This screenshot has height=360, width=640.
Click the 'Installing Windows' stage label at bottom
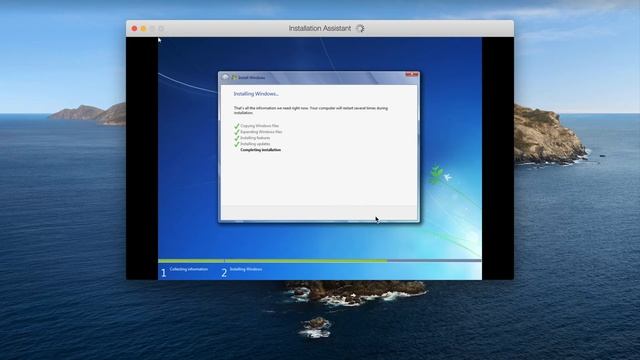pos(246,269)
